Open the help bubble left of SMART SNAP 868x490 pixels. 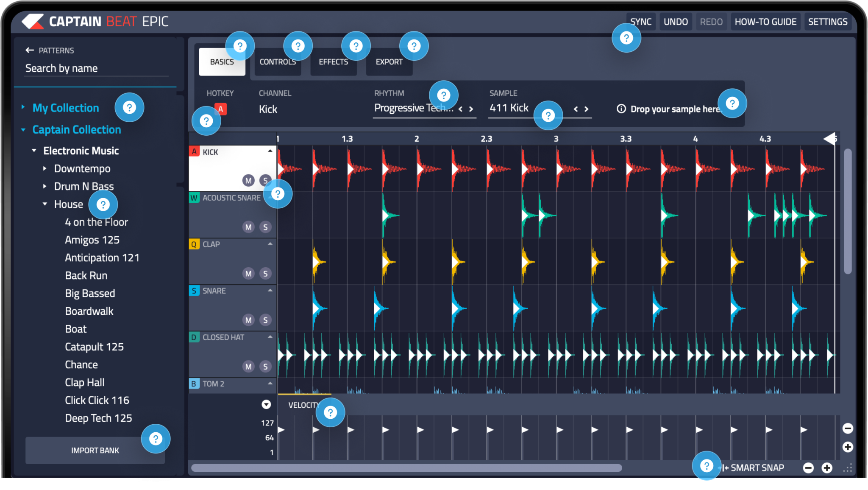707,466
